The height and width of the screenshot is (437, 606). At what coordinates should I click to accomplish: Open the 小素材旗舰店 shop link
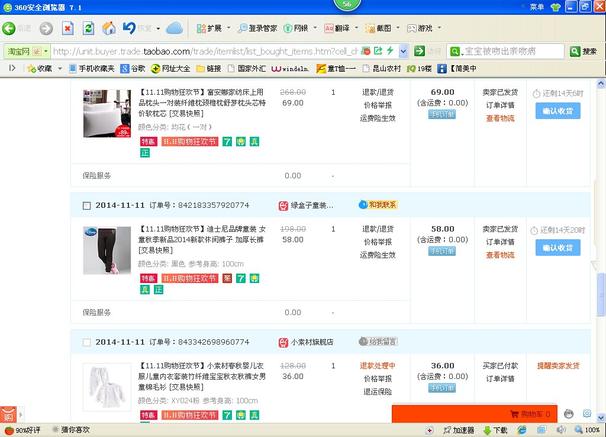pos(312,342)
